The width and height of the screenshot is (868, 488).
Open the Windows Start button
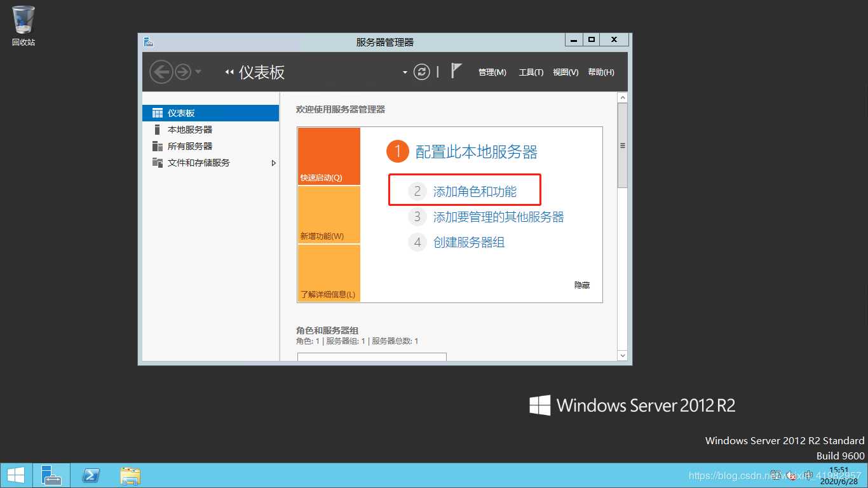click(x=15, y=475)
